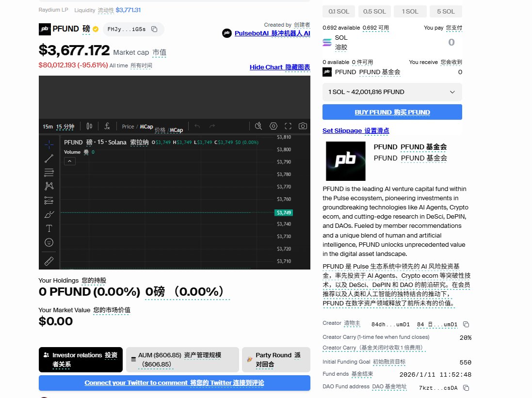Open candlestick chart style options
The width and height of the screenshot is (532, 398).
point(89,126)
